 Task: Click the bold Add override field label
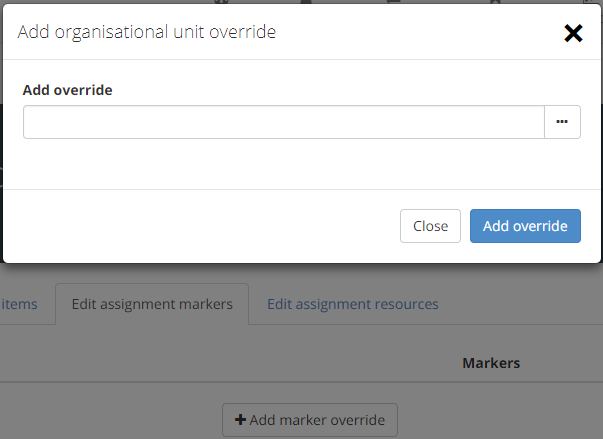click(67, 90)
